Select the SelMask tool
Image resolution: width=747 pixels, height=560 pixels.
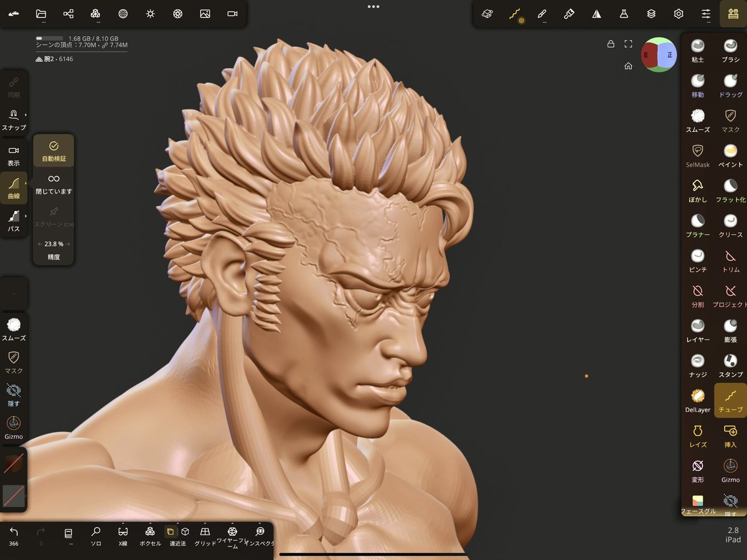(x=698, y=156)
